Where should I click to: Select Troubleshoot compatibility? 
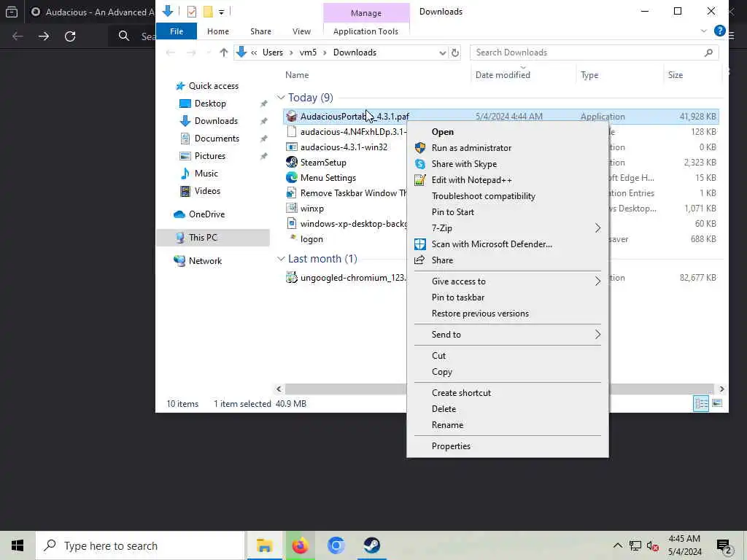[483, 195]
